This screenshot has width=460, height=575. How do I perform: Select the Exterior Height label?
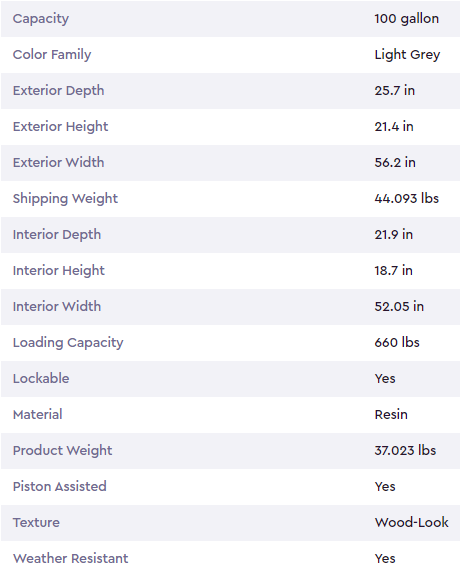pyautogui.click(x=61, y=127)
